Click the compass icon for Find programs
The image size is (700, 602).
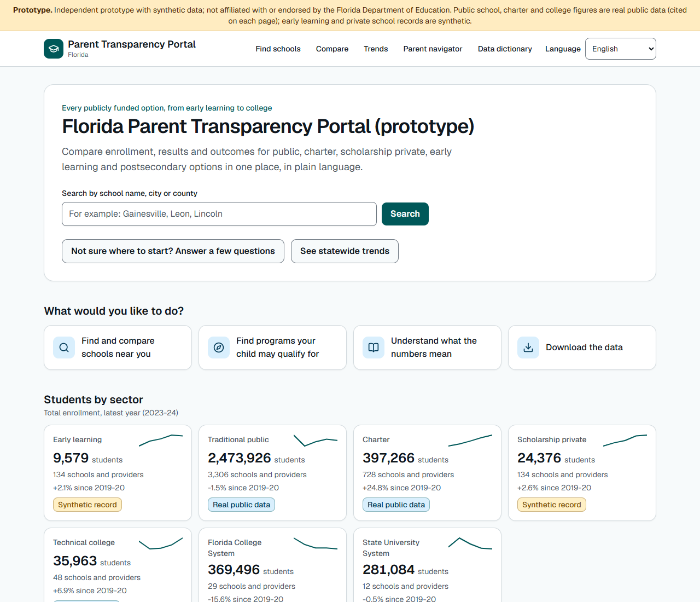pos(219,348)
